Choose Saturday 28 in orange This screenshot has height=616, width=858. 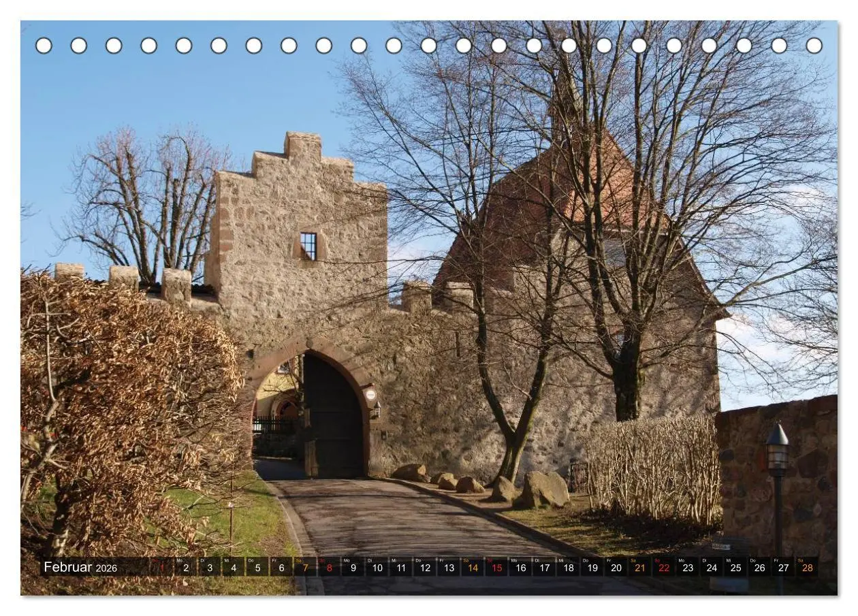(807, 567)
